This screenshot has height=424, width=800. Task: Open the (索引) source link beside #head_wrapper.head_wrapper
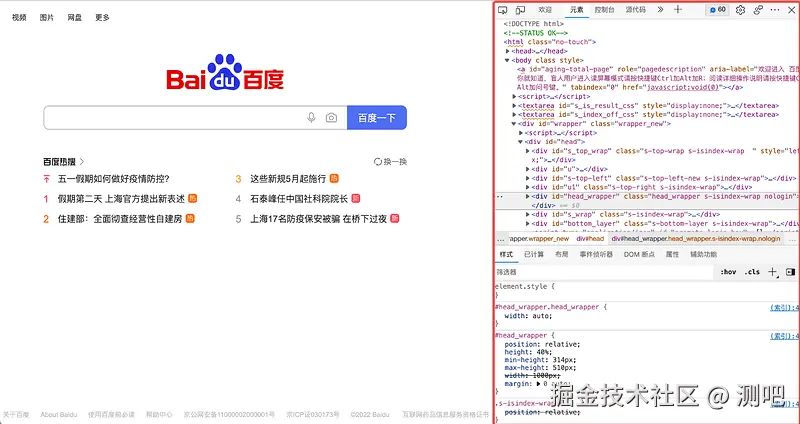(785, 308)
